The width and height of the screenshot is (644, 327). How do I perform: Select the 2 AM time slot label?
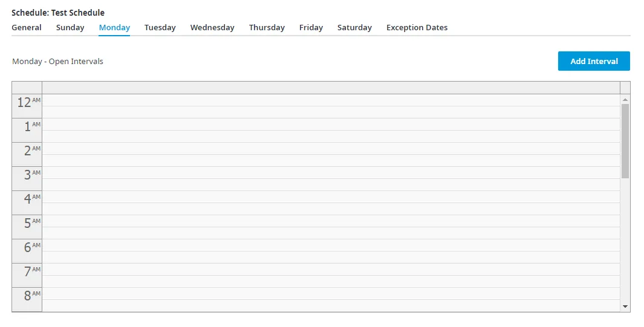click(27, 155)
